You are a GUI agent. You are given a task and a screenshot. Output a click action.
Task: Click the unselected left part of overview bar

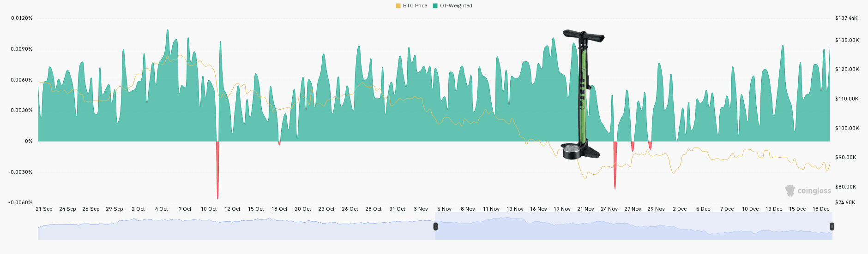point(236,226)
